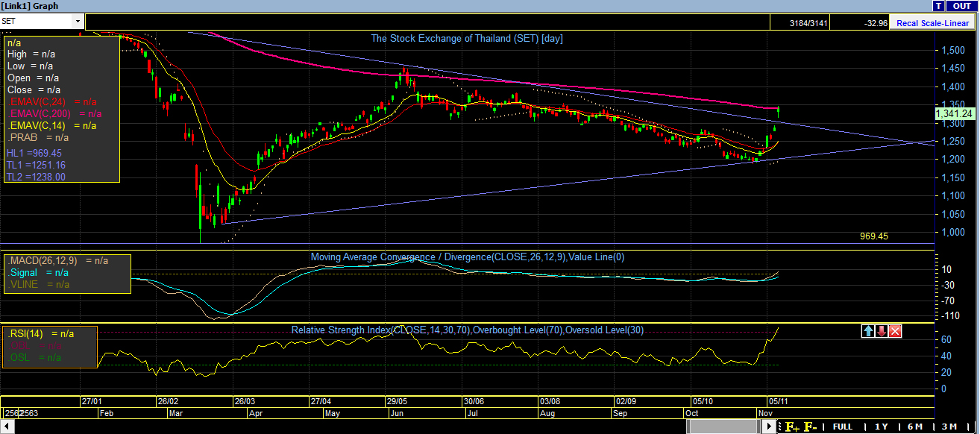Click the F- zoom out icon
Screen dimensions: 980x434
click(810, 427)
